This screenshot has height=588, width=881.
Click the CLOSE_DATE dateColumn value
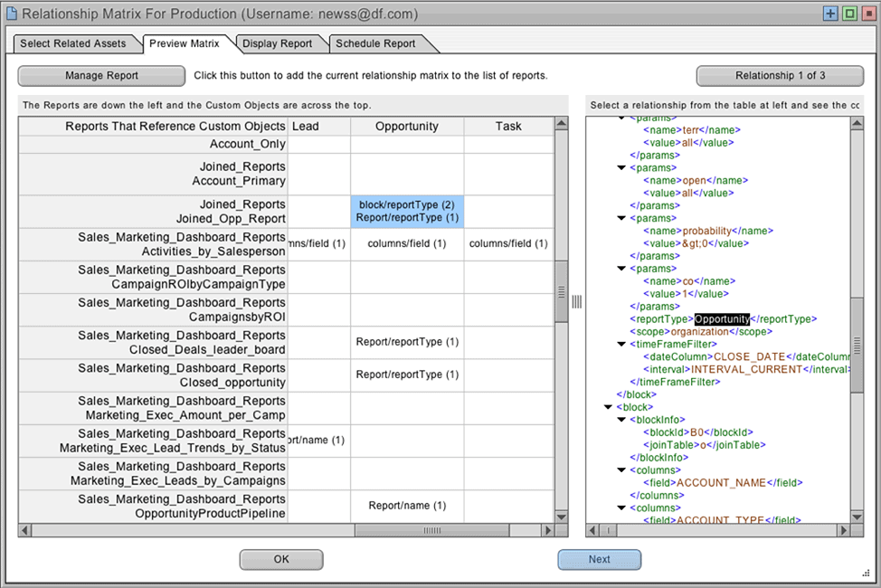pyautogui.click(x=749, y=357)
